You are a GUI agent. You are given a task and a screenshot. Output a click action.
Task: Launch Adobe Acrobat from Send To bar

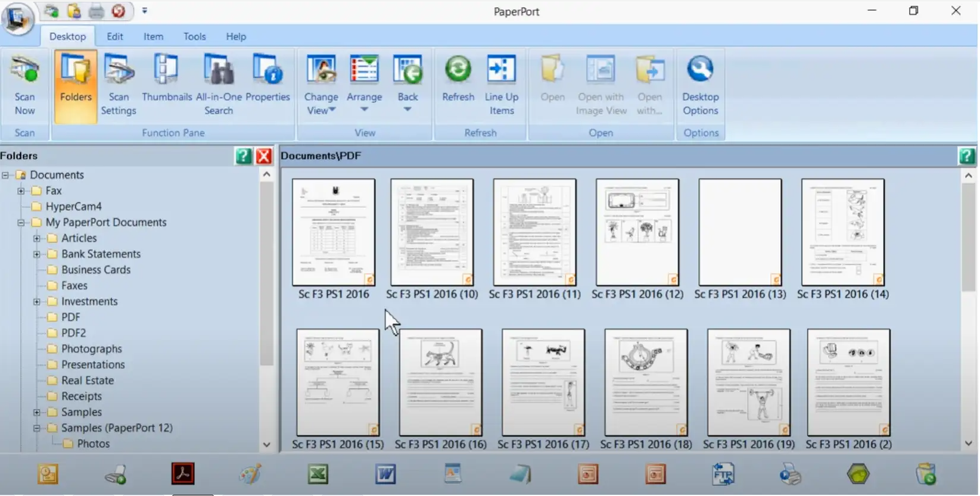coord(183,474)
